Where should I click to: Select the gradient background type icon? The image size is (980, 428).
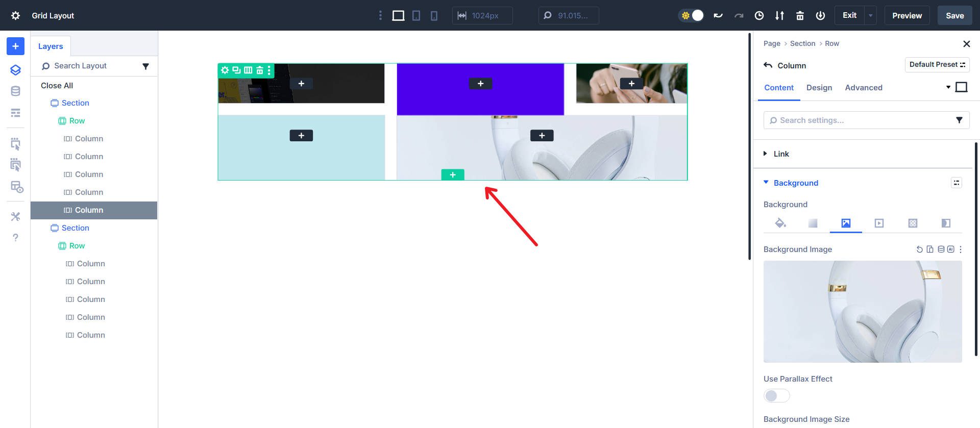(x=813, y=223)
